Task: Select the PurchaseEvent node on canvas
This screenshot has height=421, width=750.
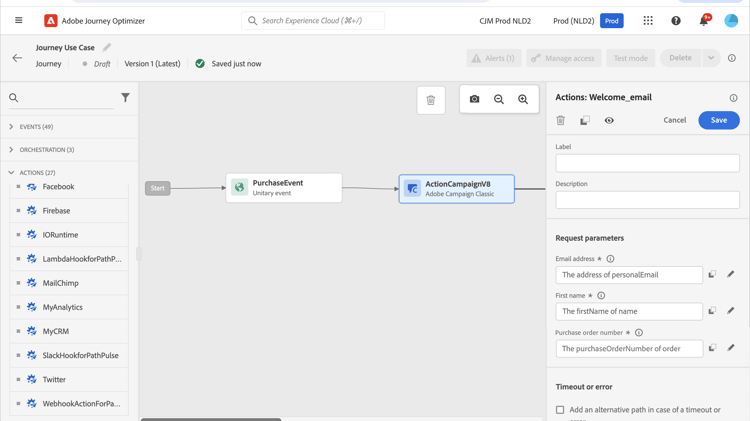Action: pos(284,187)
